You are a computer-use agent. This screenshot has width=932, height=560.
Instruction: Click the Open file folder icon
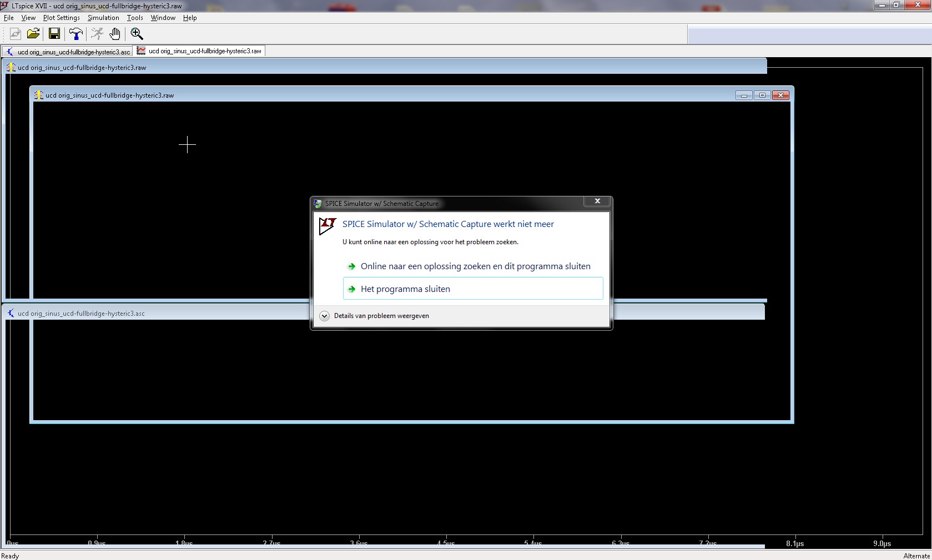33,34
